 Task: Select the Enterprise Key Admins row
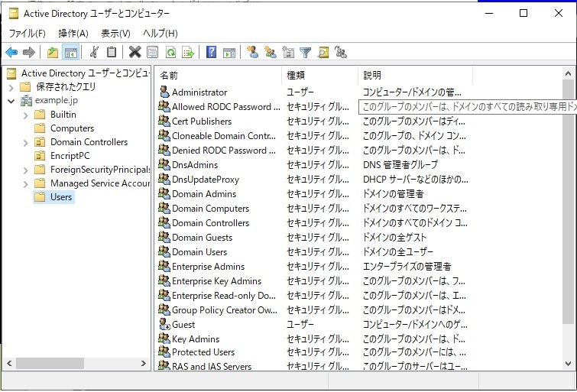coord(313,281)
